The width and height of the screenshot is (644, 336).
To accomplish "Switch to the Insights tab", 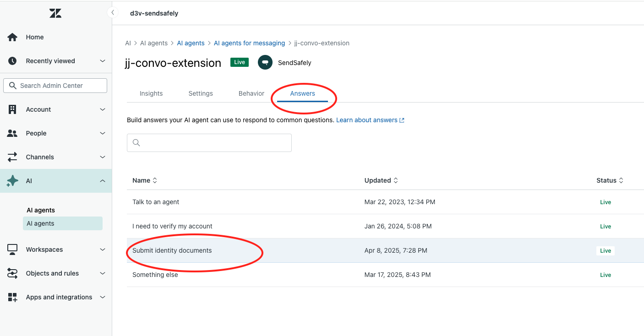I will coord(151,93).
